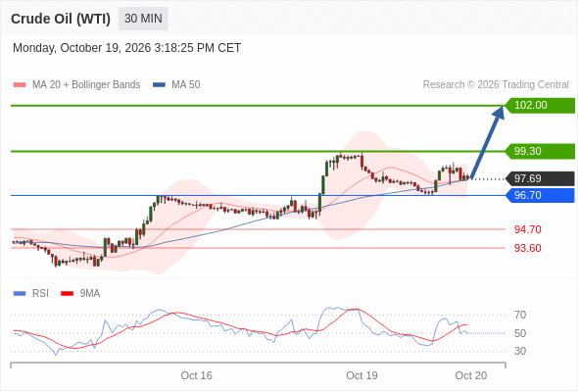Click the blue MA 50 legend swatch
The width and height of the screenshot is (578, 392).
tap(159, 85)
